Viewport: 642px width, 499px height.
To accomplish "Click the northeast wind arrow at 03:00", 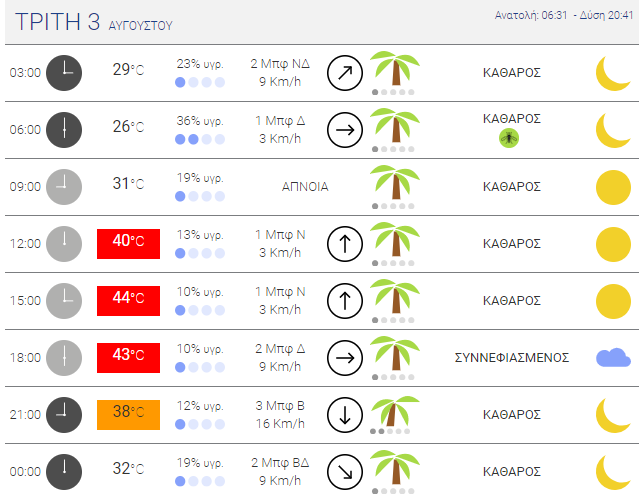I will coord(345,73).
